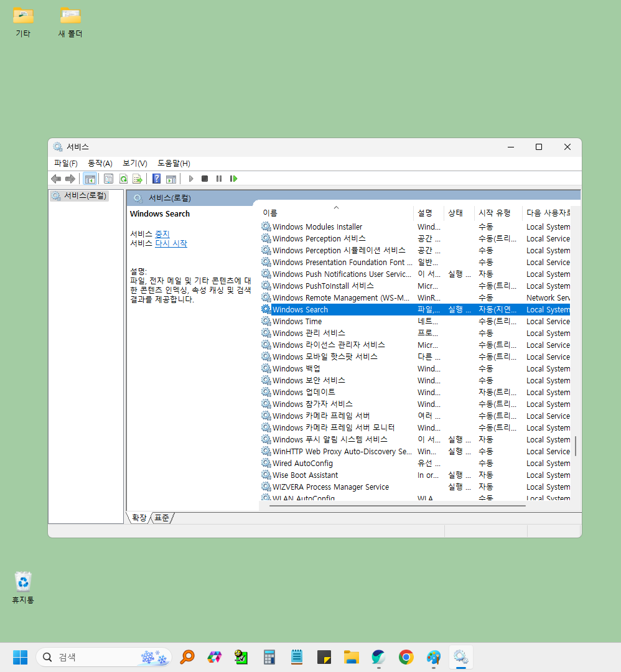The height and width of the screenshot is (672, 621).
Task: Click the 다시 시작 link to restart service
Action: [171, 243]
